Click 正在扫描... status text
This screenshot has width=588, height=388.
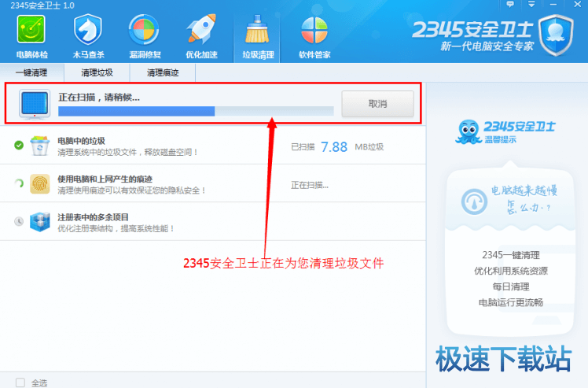310,185
